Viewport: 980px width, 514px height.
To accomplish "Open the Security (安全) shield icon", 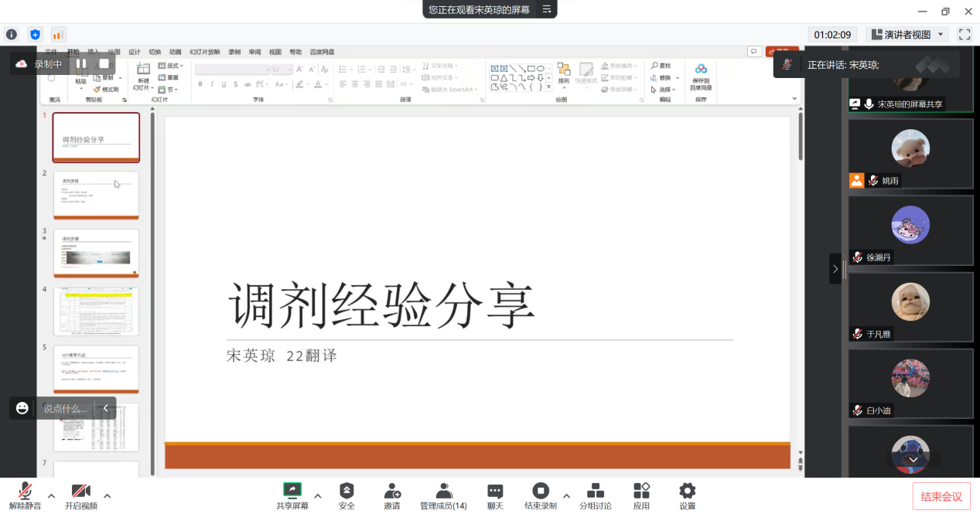I will coord(347,491).
